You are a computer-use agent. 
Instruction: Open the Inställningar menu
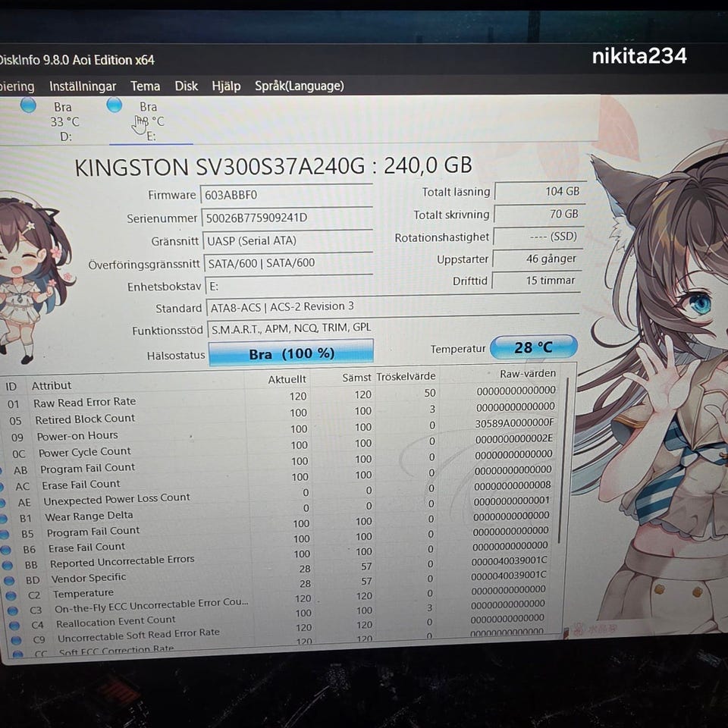[x=83, y=86]
